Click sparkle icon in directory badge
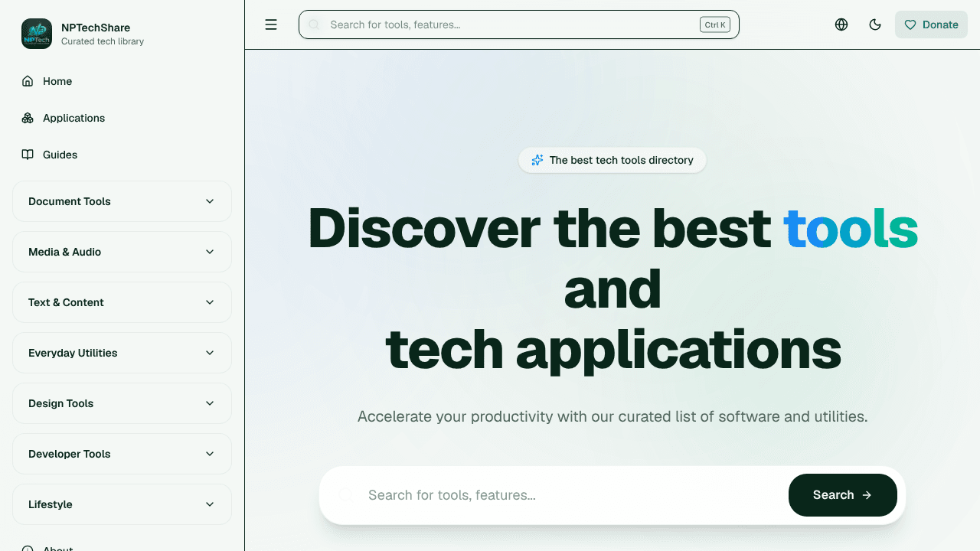The image size is (980, 551). pyautogui.click(x=537, y=160)
